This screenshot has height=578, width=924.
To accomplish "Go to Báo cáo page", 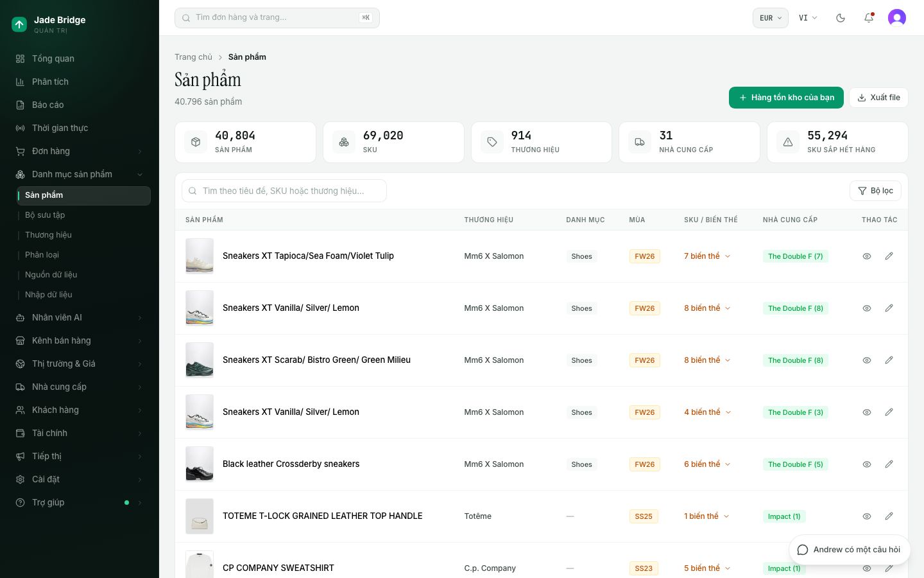I will (x=80, y=105).
